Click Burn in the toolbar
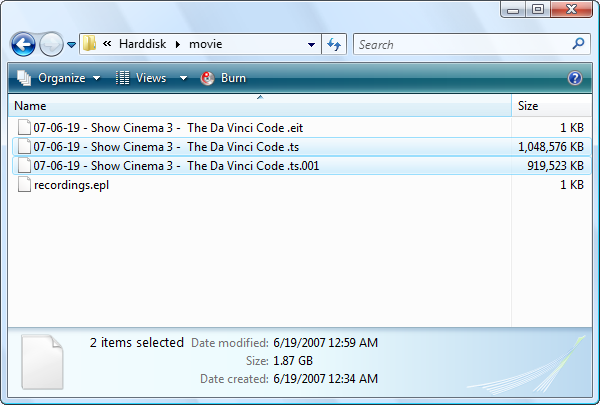The image size is (600, 405). 223,78
